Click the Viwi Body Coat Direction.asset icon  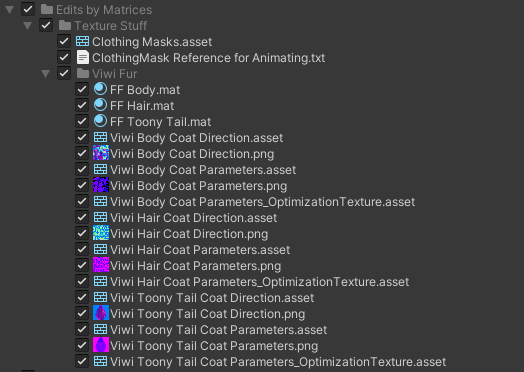coord(100,137)
